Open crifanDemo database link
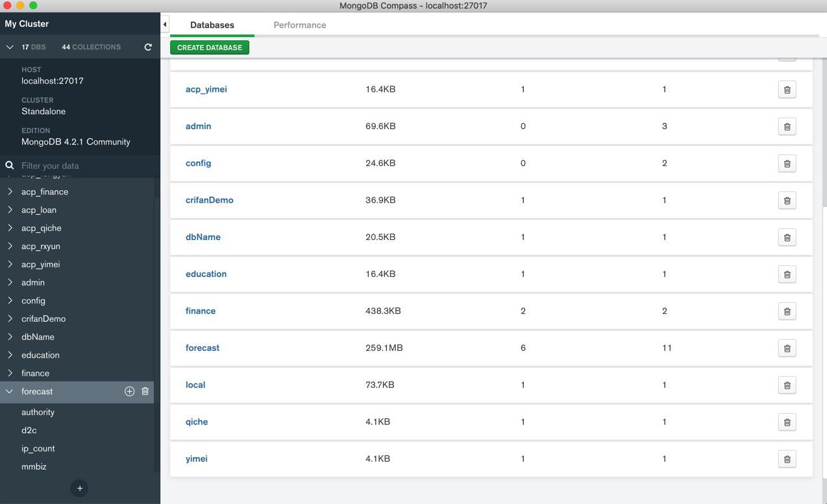The height and width of the screenshot is (504, 827). [x=210, y=200]
